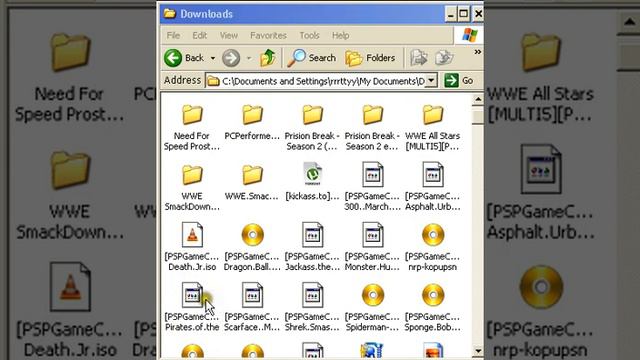Expand the Address bar dropdown list

[431, 80]
